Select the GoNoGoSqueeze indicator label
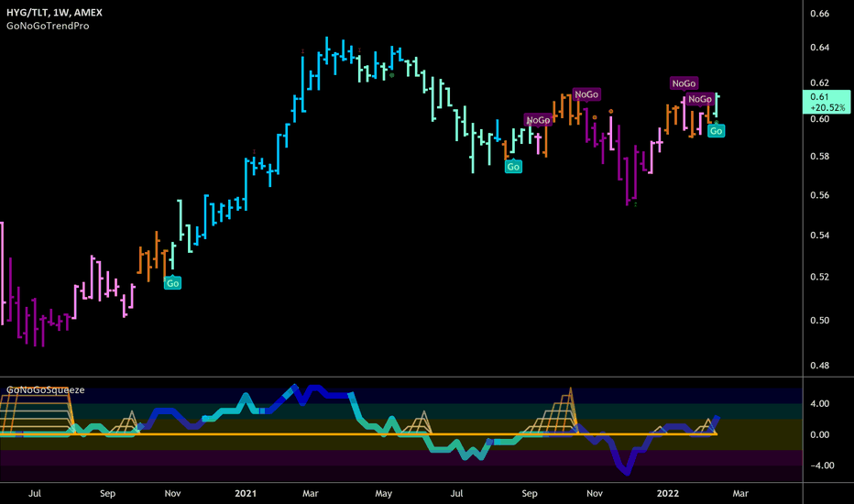 [46, 389]
